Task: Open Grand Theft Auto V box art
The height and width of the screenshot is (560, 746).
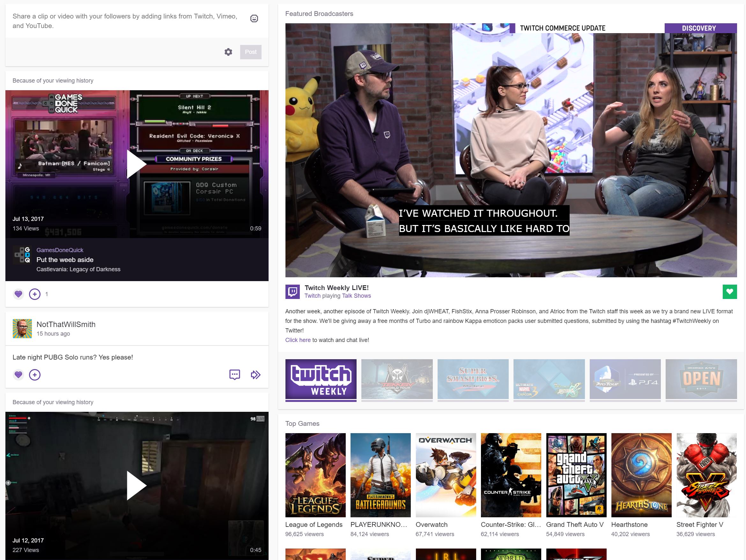Action: [x=576, y=475]
